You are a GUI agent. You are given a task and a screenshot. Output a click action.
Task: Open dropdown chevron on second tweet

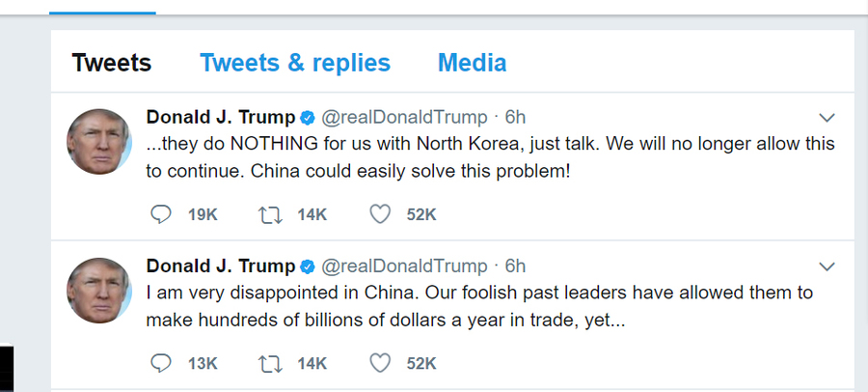pyautogui.click(x=827, y=266)
